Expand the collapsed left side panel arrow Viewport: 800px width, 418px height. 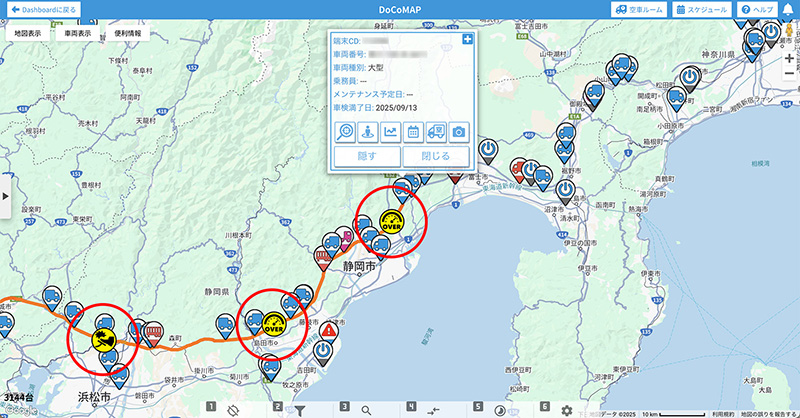coord(6,196)
